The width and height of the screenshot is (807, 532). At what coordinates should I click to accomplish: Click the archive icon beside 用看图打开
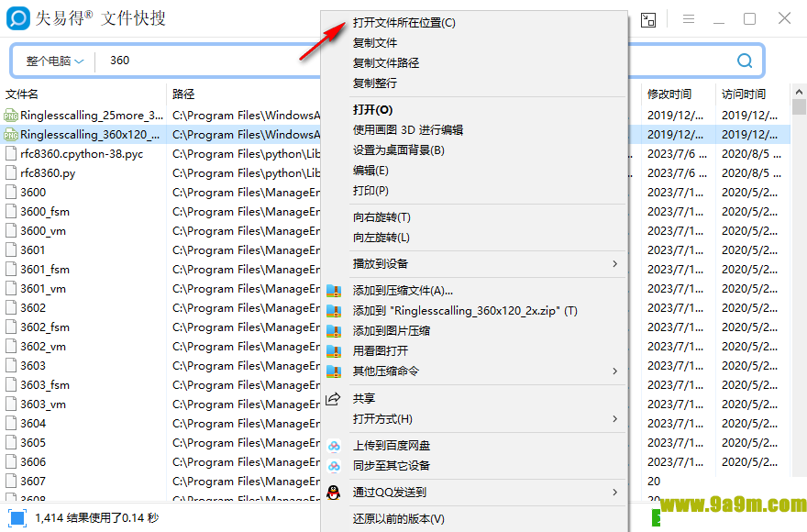coord(334,351)
